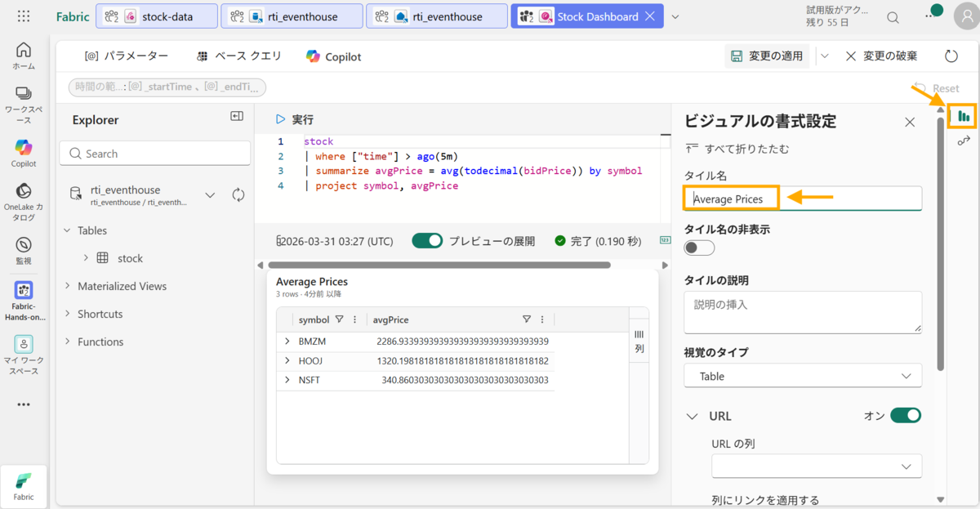Click the refresh icon at the top right
This screenshot has height=509, width=980.
tap(951, 56)
